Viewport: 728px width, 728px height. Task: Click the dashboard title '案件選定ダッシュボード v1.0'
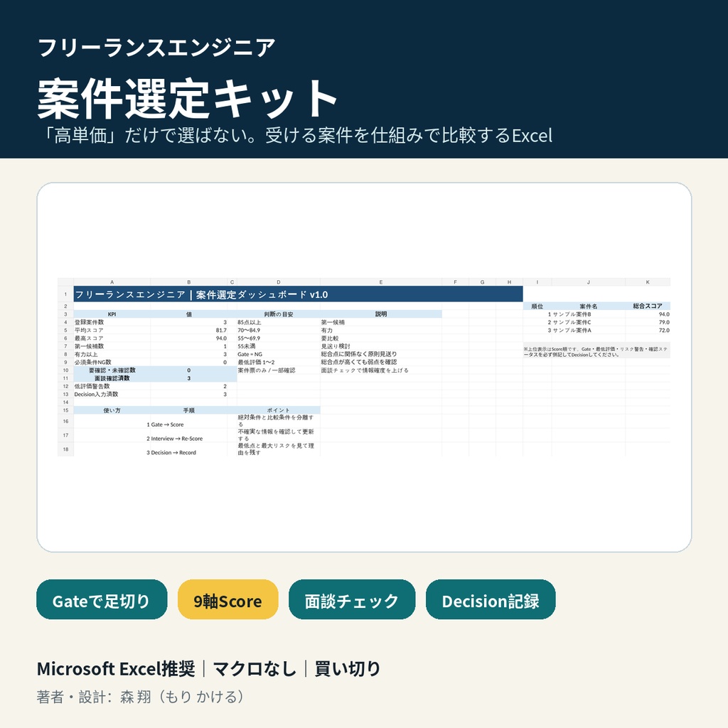point(262,294)
